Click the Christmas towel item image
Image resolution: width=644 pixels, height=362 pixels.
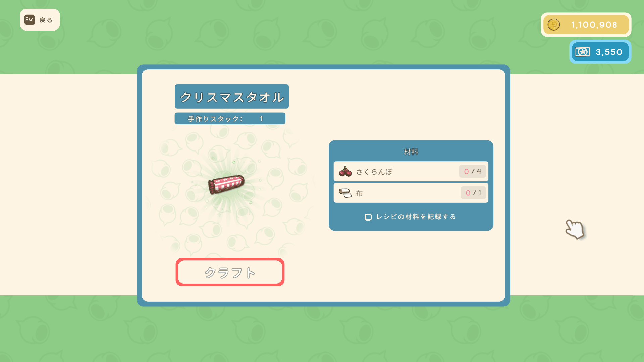pos(226,184)
